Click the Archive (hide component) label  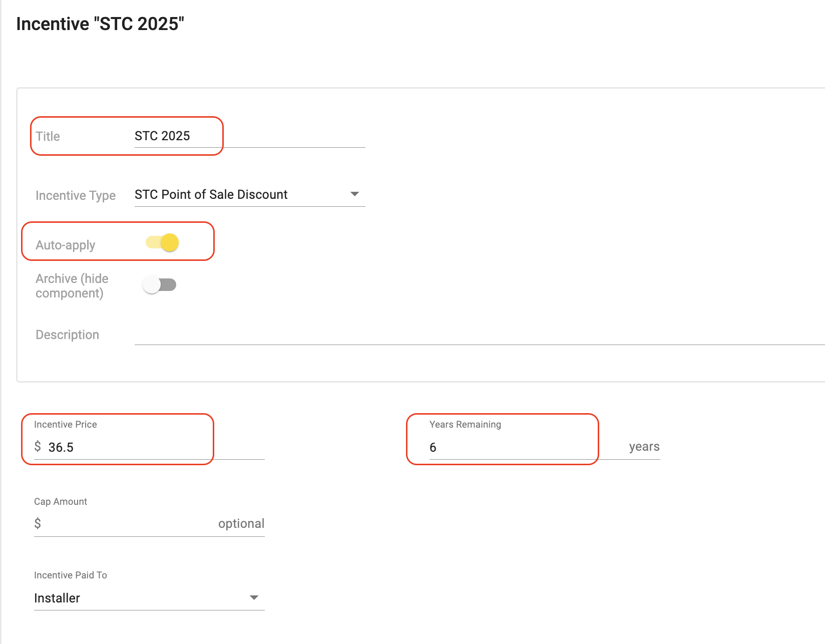click(72, 285)
